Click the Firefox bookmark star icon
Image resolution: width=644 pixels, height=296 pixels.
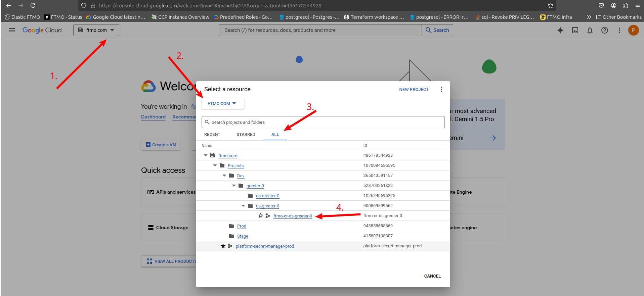click(x=550, y=5)
